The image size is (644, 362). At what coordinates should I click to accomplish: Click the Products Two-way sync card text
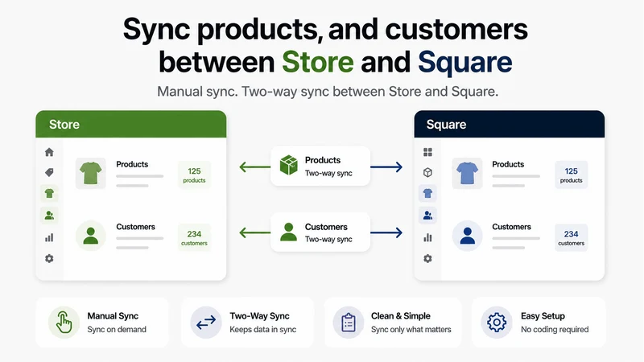[328, 167]
